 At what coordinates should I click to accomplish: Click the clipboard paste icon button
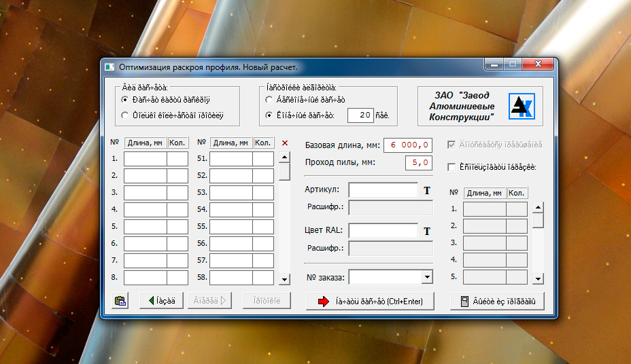tap(120, 301)
